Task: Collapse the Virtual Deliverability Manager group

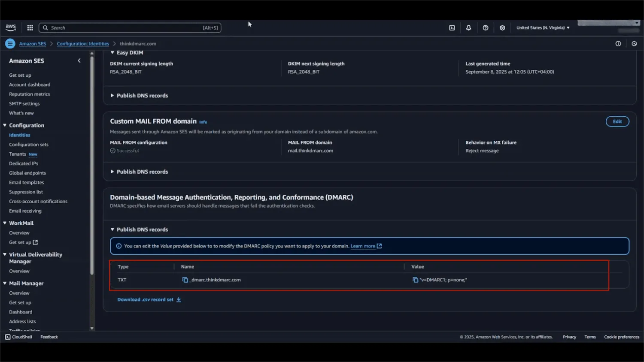Action: (x=5, y=254)
